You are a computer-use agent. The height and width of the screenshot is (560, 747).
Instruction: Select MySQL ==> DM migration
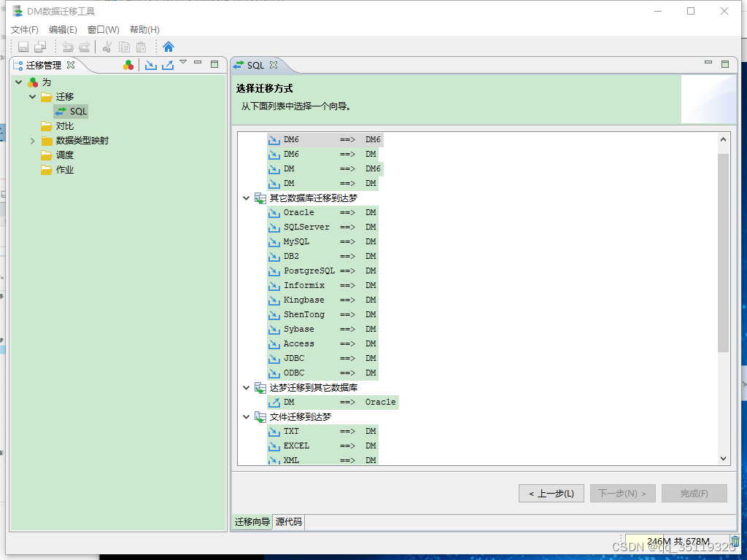click(323, 242)
